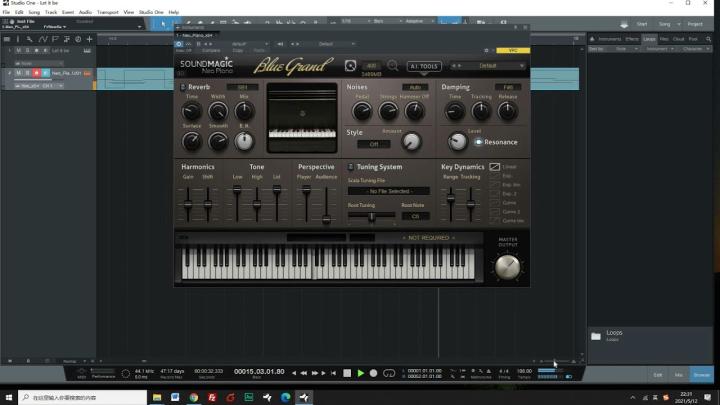This screenshot has width=720, height=405.
Task: Open the Song menu
Action: point(34,12)
